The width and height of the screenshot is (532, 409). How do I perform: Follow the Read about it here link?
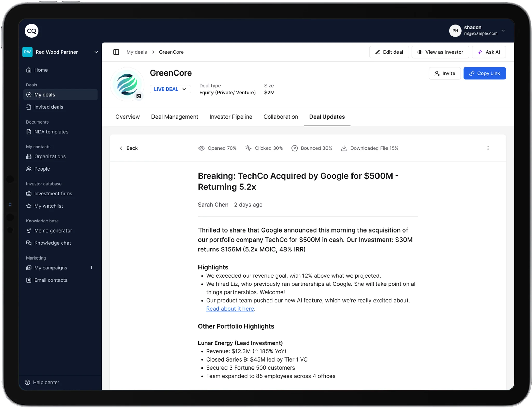230,309
